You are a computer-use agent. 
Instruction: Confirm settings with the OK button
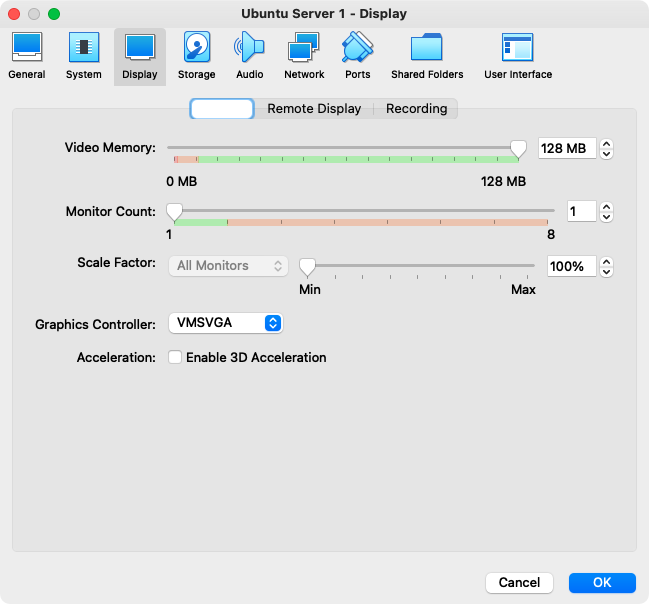point(602,582)
